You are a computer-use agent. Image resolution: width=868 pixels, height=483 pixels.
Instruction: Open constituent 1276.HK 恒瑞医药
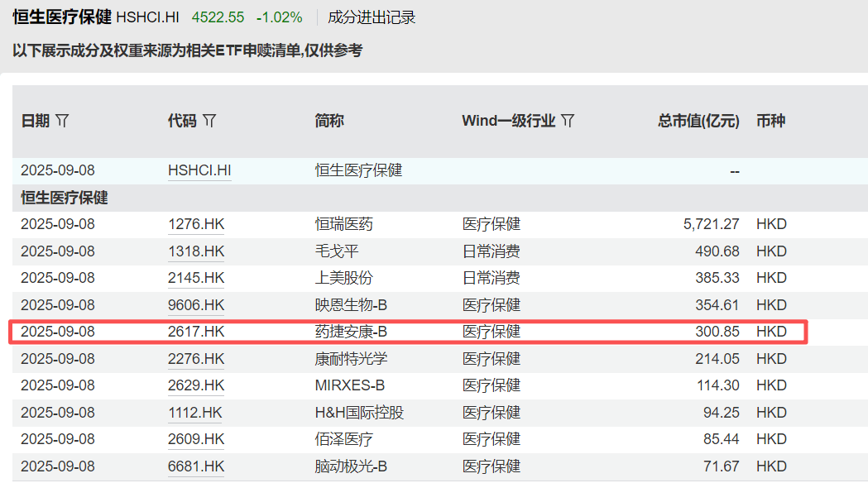(196, 223)
